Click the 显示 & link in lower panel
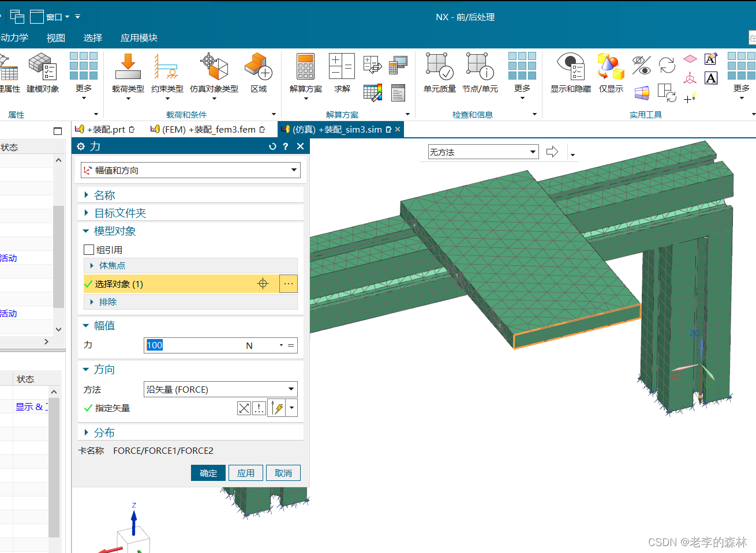This screenshot has height=553, width=756. 31,407
